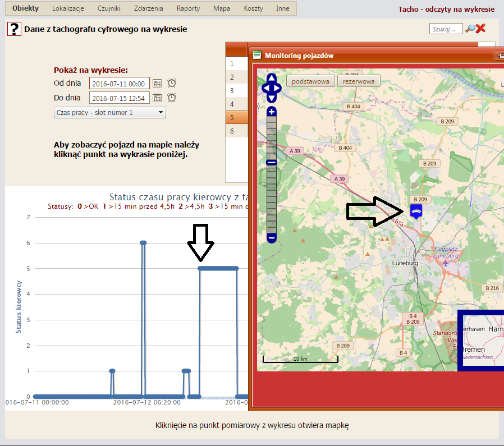Focus the Szukaj search box
Screen dimensions: 504x446
tap(446, 29)
